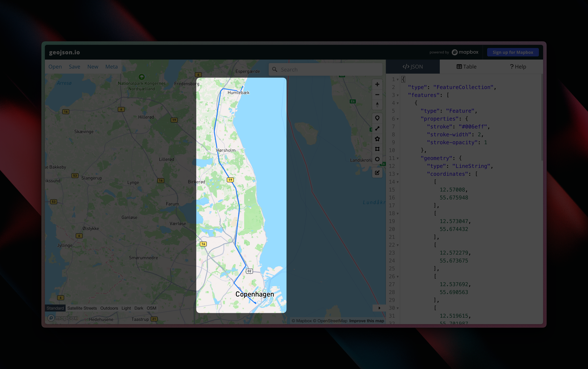This screenshot has height=369, width=588.
Task: Select the draw polygon tool
Action: 377,139
